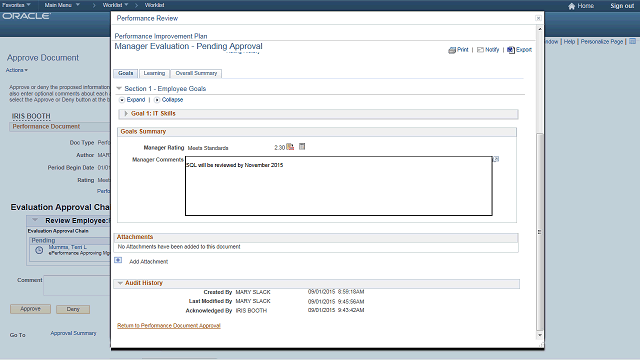The width and height of the screenshot is (640, 360).
Task: Click the Notify envelope icon
Action: [480, 50]
